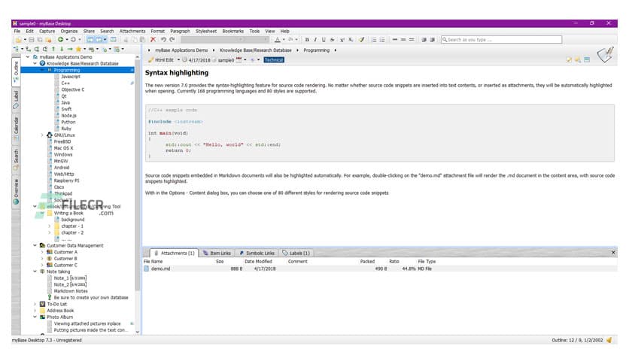The height and width of the screenshot is (364, 629).
Task: Expand the GNU/Linux tree node
Action: click(42, 135)
